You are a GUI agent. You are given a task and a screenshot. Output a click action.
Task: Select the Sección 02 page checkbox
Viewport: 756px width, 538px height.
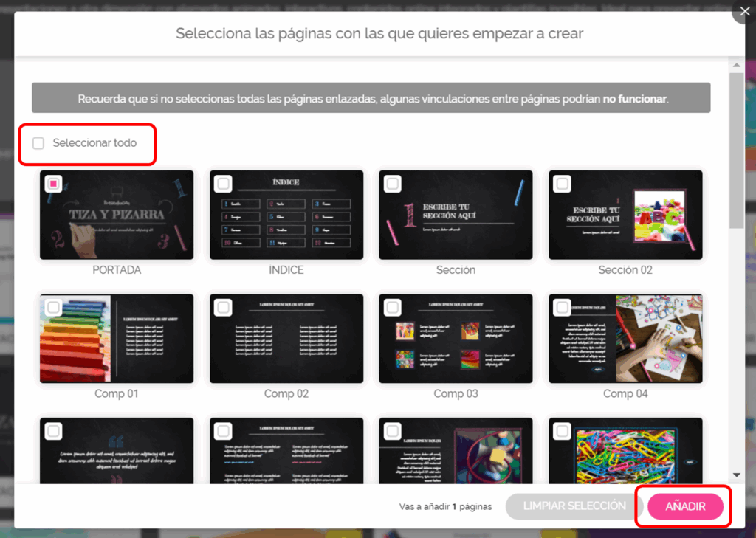pyautogui.click(x=563, y=183)
